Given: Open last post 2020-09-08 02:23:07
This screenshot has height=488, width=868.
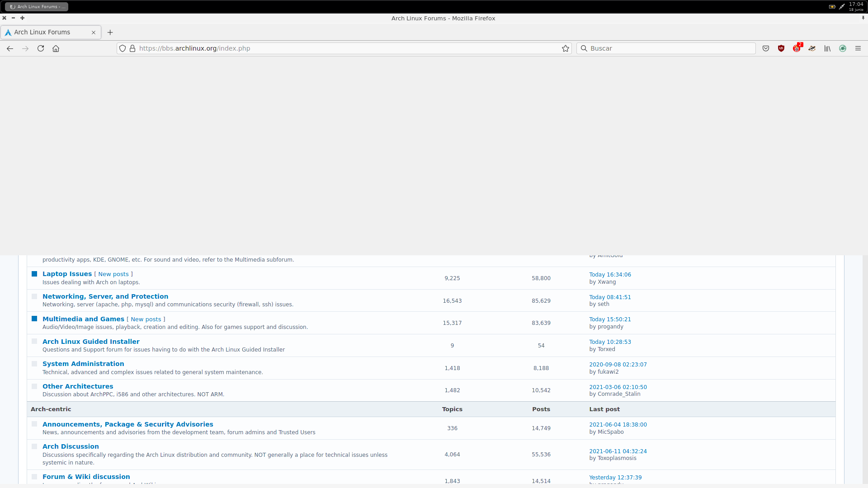Looking at the screenshot, I should 618,365.
